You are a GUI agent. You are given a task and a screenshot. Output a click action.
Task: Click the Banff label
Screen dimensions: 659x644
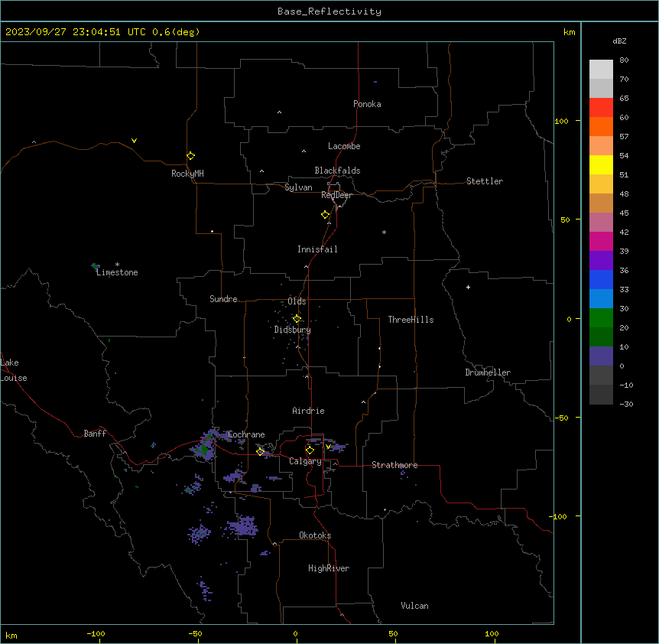coord(95,434)
